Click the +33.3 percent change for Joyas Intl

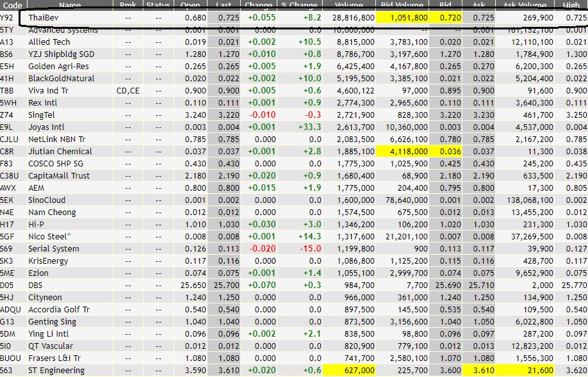309,127
